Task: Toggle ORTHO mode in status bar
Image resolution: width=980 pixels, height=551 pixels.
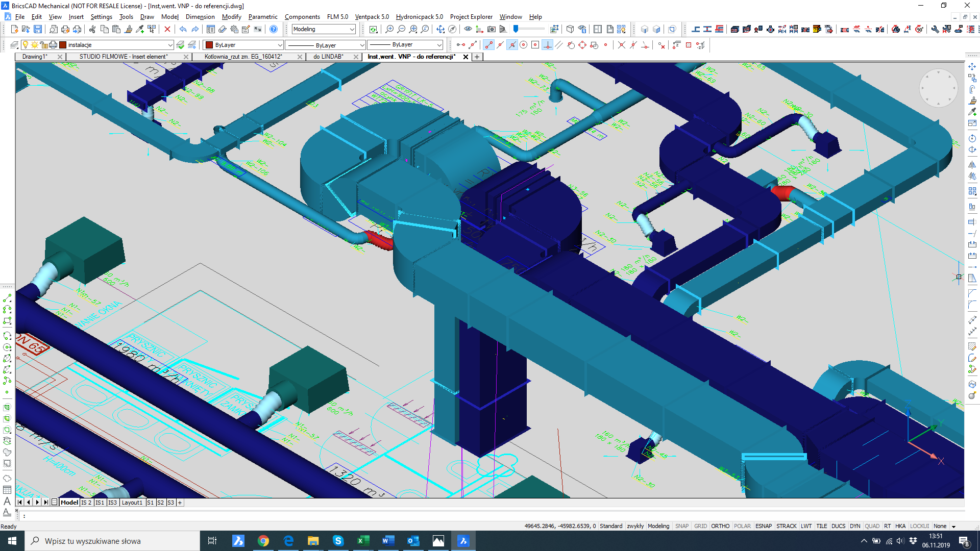Action: point(720,526)
